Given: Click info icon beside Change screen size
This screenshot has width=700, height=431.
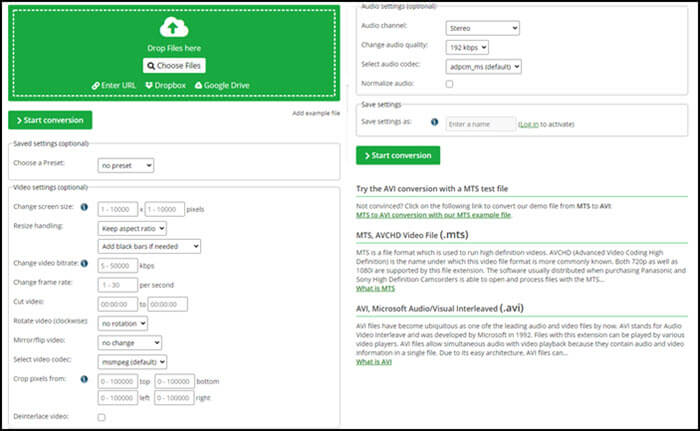Looking at the screenshot, I should pos(84,208).
